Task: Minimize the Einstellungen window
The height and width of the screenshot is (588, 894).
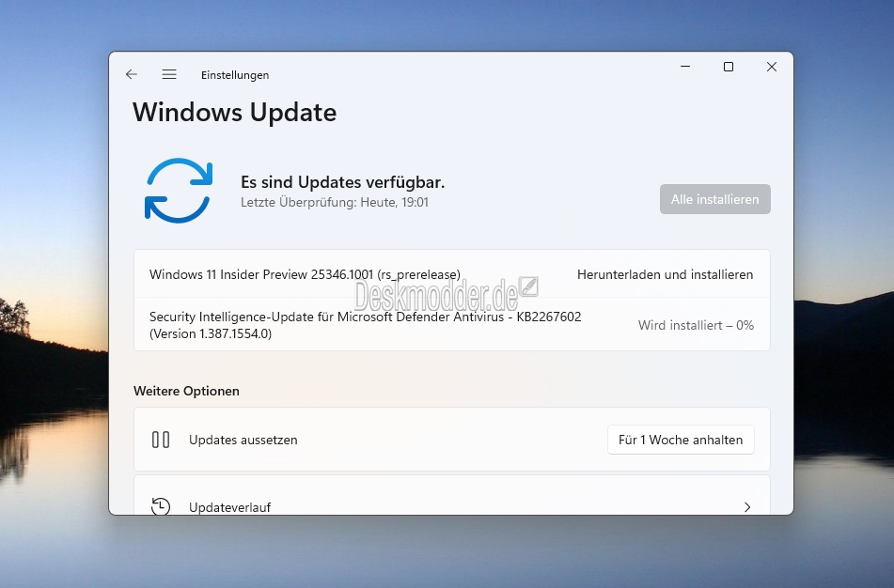Action: pos(685,67)
